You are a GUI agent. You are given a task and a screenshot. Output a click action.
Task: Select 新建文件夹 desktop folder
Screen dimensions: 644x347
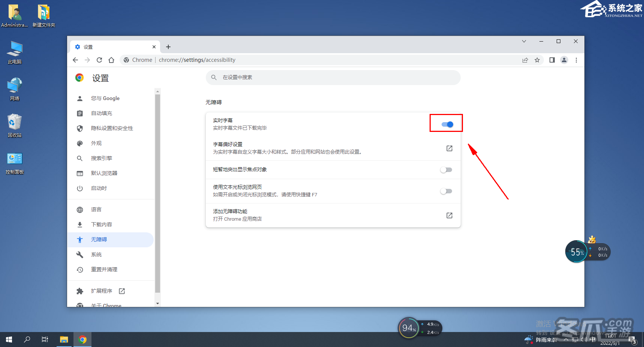point(44,16)
